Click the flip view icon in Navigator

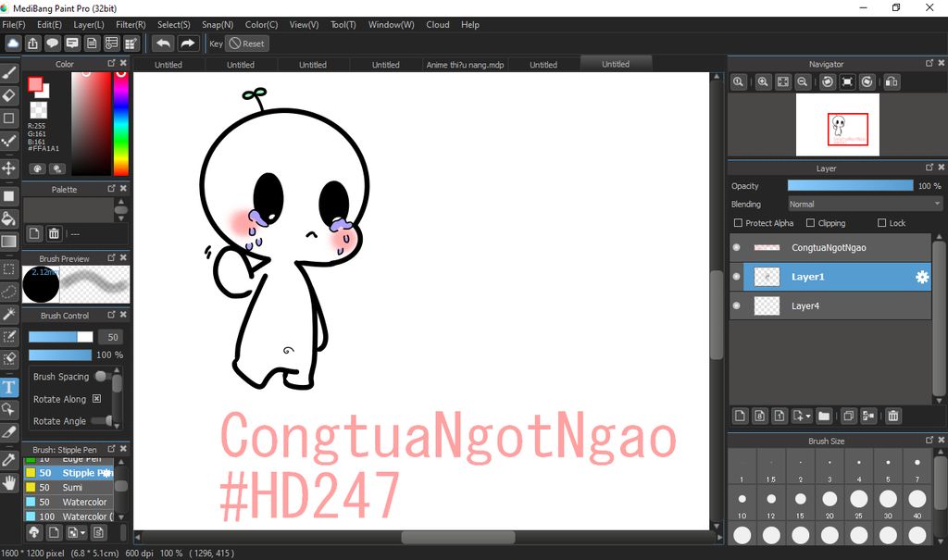click(x=892, y=82)
